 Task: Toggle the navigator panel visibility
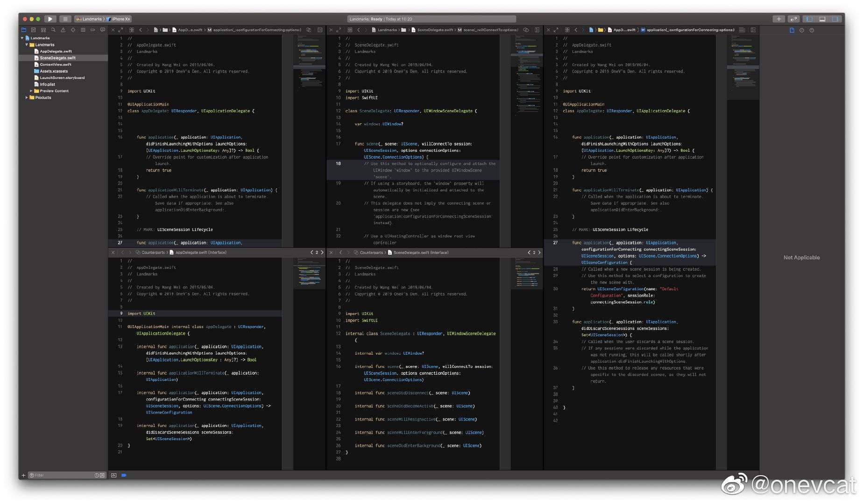(x=809, y=19)
